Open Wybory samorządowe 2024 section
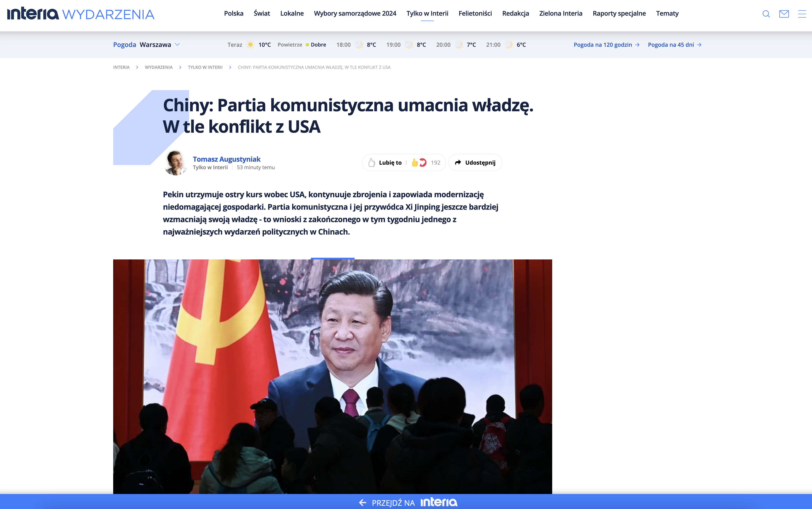 (x=355, y=14)
